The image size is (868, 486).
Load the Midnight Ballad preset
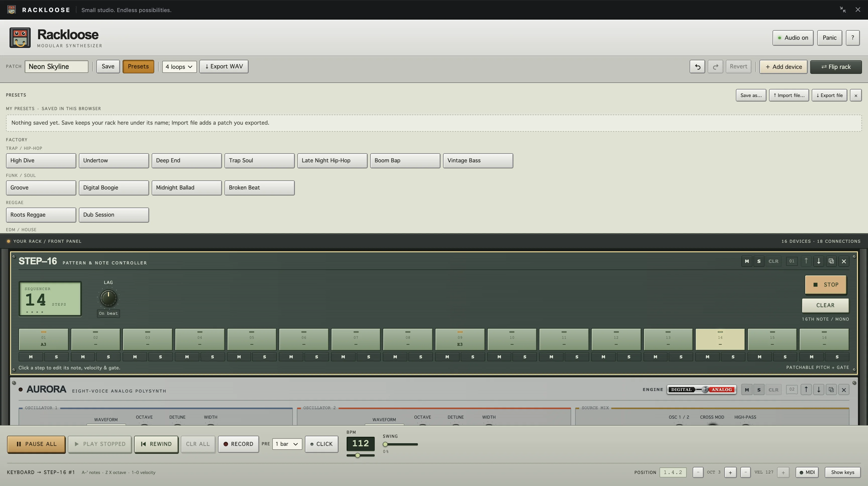[186, 188]
